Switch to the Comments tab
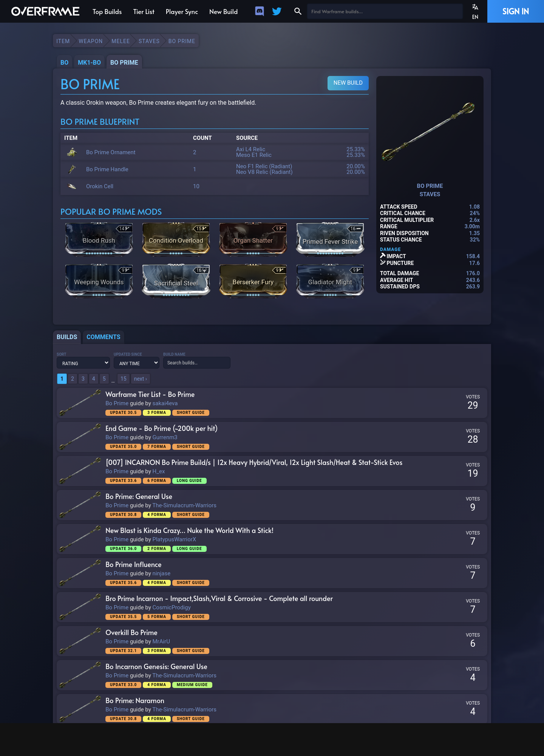Screen dimensions: 544x756 tap(104, 337)
